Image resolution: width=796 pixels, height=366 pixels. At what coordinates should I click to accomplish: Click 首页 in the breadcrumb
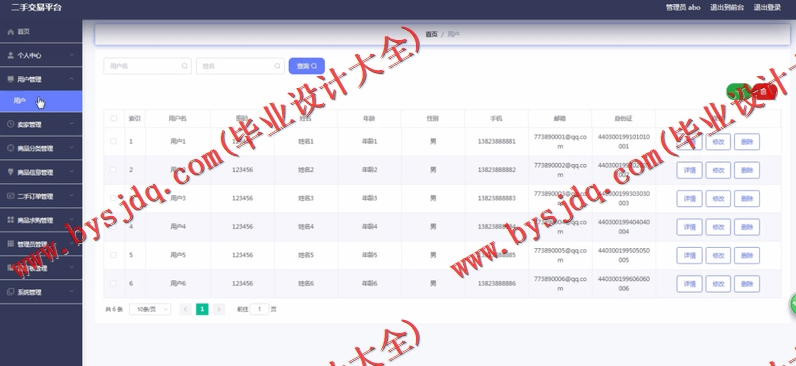431,34
